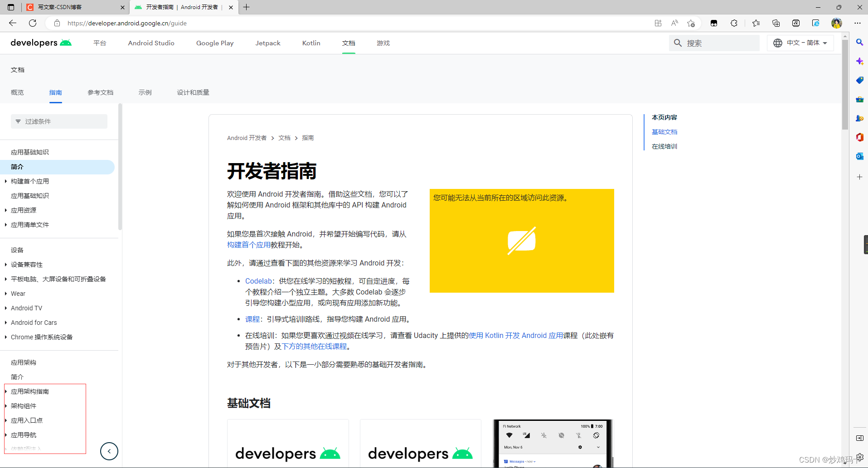
Task: Open the browser settings ellipsis menu
Action: [x=858, y=23]
